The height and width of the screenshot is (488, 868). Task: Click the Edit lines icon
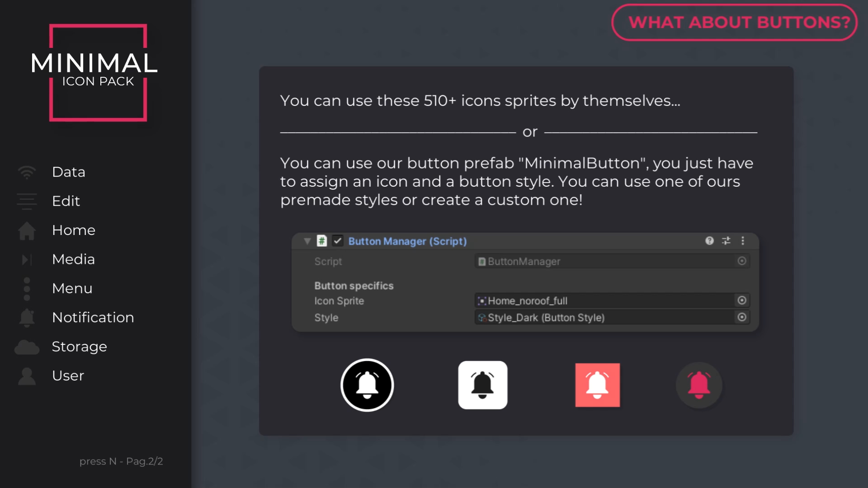click(27, 201)
